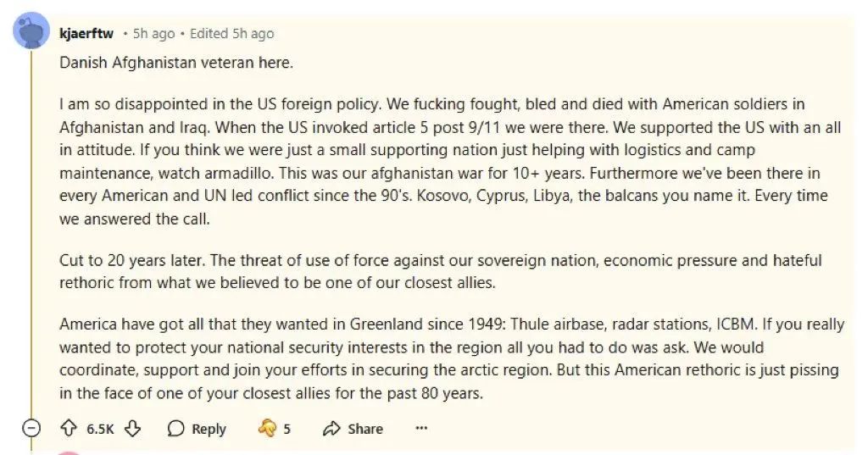This screenshot has height=455, width=868.
Task: Upvote the kjaerftw comment
Action: [x=70, y=429]
